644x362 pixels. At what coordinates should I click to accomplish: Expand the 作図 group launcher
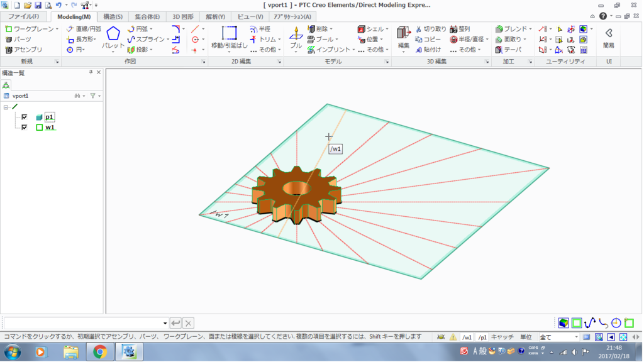pos(203,62)
